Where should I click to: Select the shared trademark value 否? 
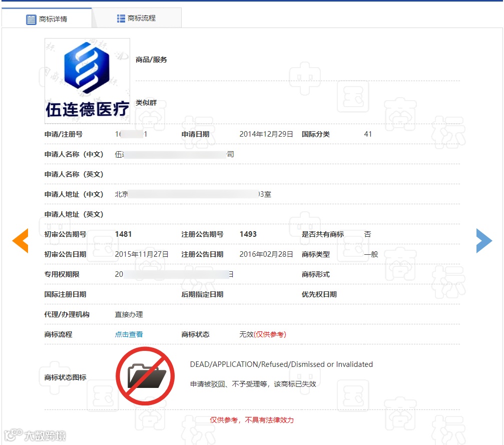click(x=367, y=234)
